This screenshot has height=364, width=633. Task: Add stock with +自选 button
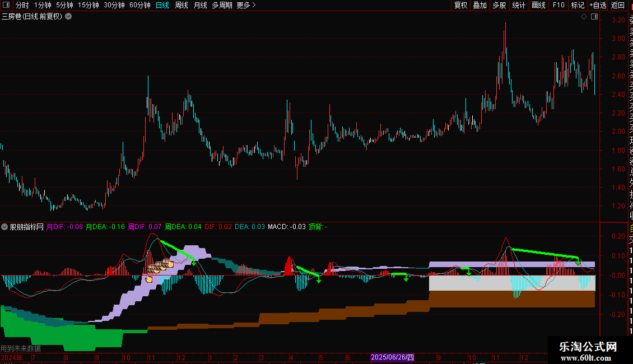click(x=598, y=5)
